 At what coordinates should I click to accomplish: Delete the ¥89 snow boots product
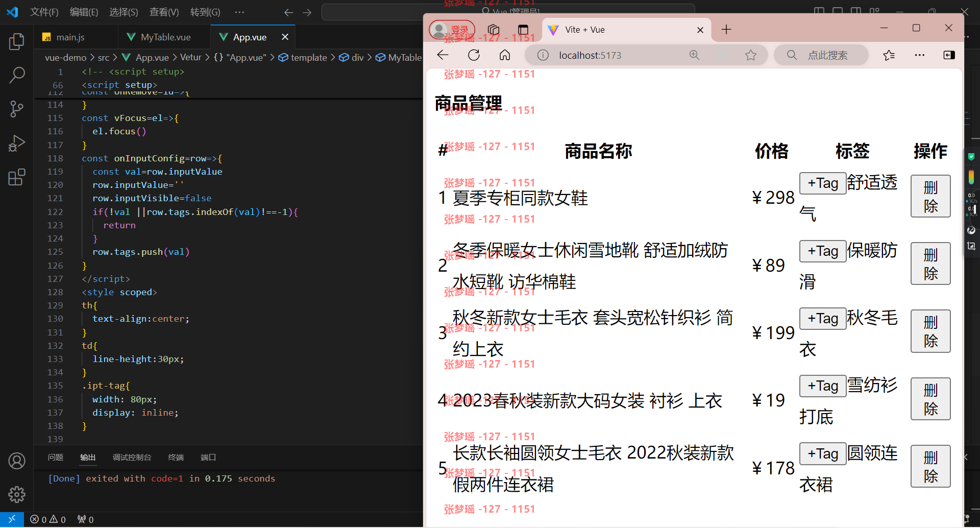930,263
